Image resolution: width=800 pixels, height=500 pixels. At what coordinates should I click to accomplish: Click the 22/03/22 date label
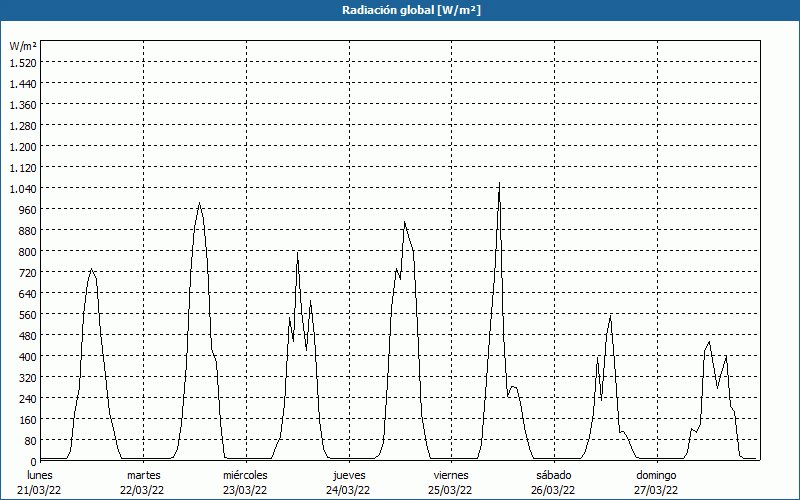pos(142,490)
